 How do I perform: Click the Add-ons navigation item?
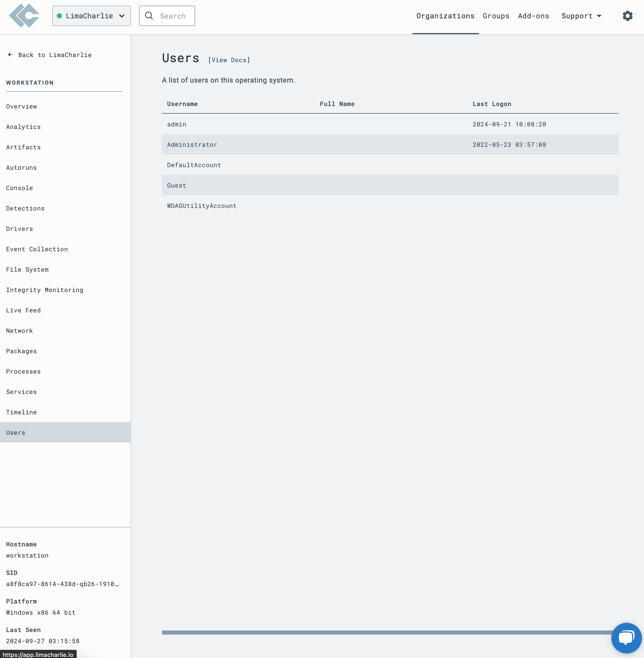(x=533, y=16)
